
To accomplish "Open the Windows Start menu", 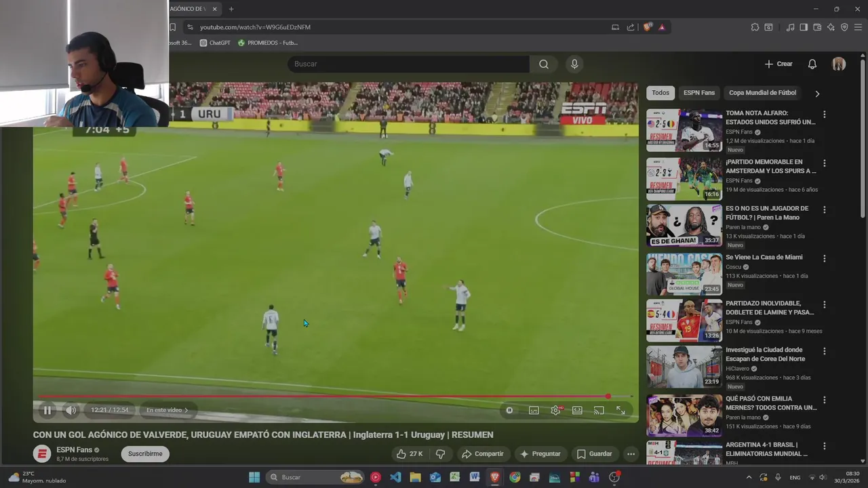I will [254, 477].
